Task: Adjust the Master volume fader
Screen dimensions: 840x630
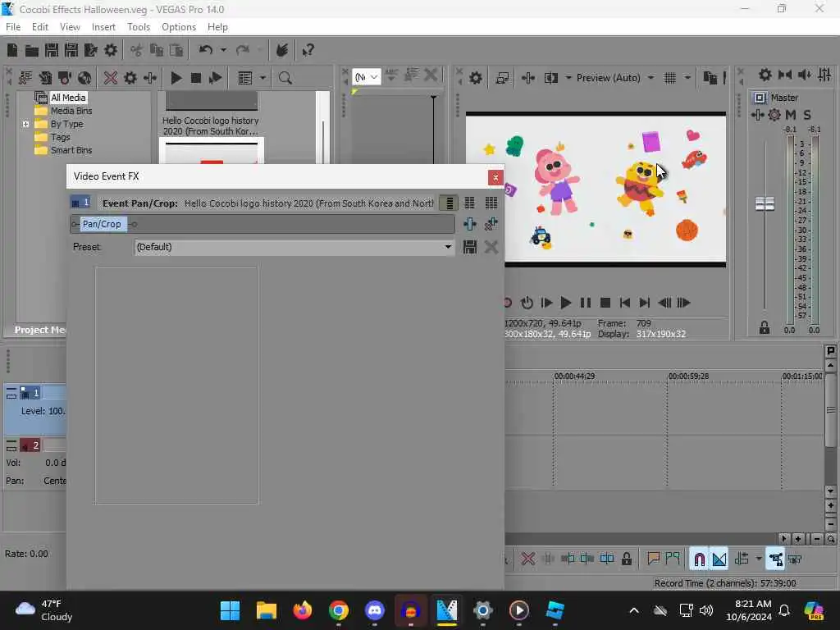Action: [x=765, y=203]
